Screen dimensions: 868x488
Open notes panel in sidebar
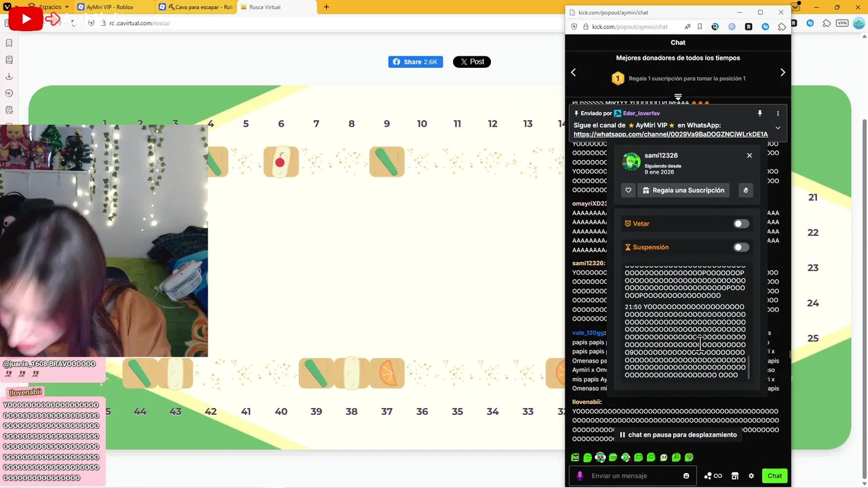9,110
